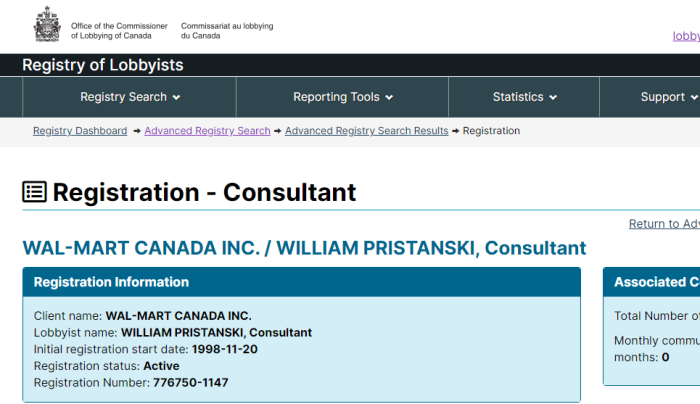This screenshot has height=404, width=700.
Task: Open the Support chevron arrow
Action: click(694, 97)
